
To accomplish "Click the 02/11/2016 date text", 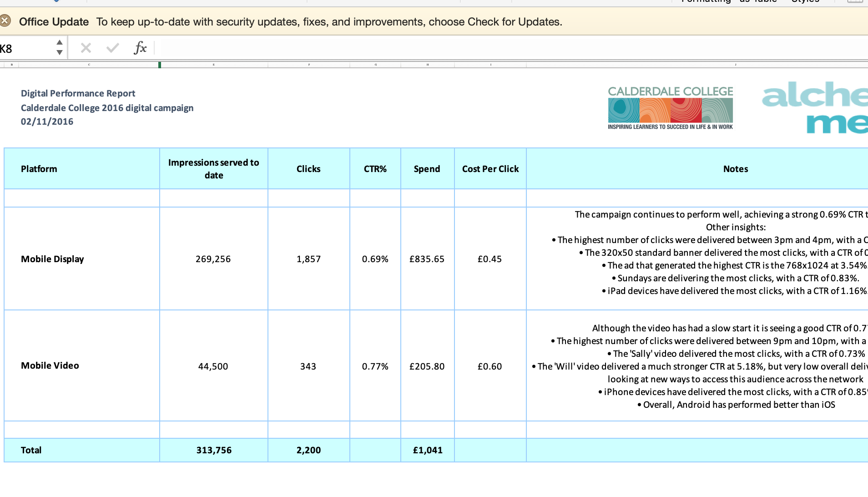I will (47, 122).
